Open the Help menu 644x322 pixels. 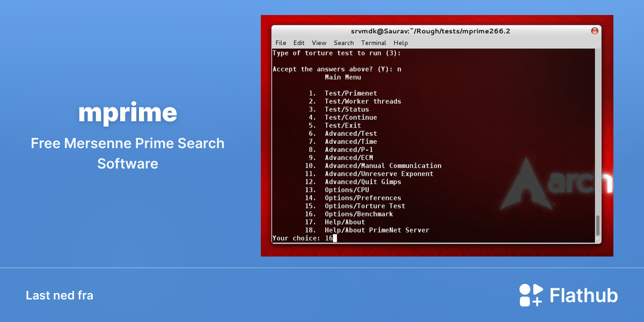coord(400,43)
